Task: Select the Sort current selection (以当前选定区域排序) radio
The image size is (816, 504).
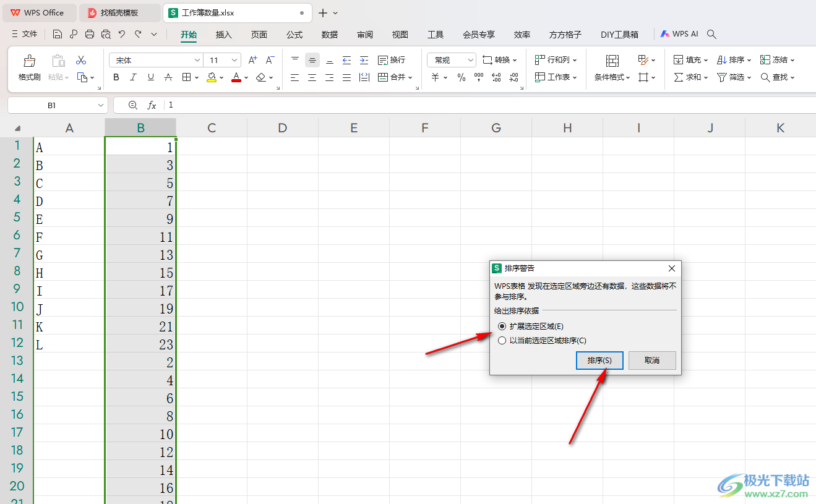Action: tap(502, 340)
